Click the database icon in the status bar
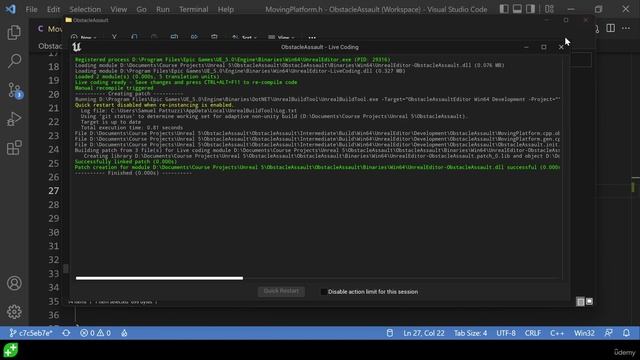640x360 pixels. [x=390, y=333]
